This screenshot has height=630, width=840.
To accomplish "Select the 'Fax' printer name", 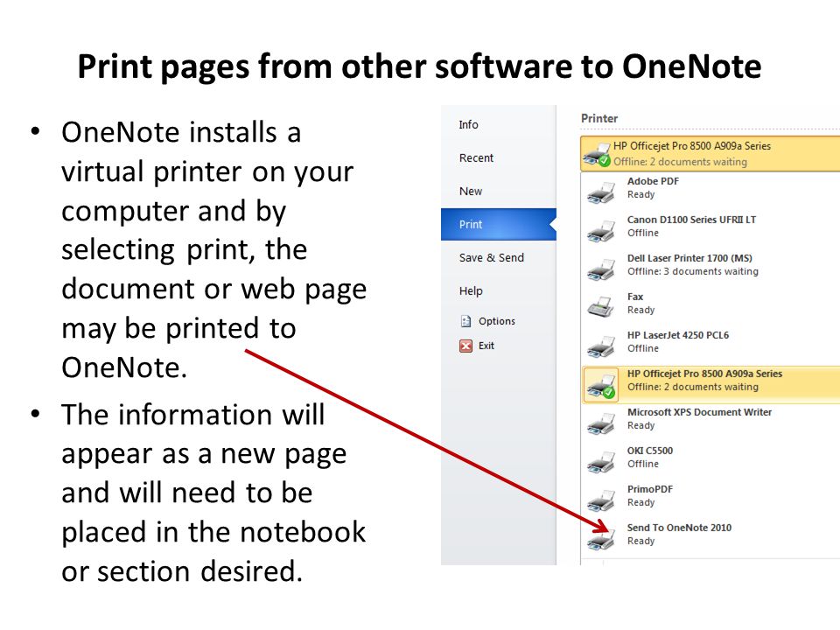I will click(x=635, y=297).
